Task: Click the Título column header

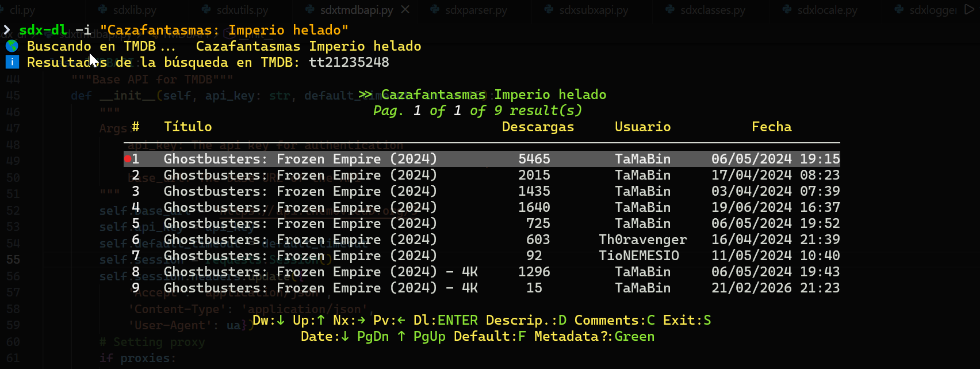Action: tap(188, 127)
